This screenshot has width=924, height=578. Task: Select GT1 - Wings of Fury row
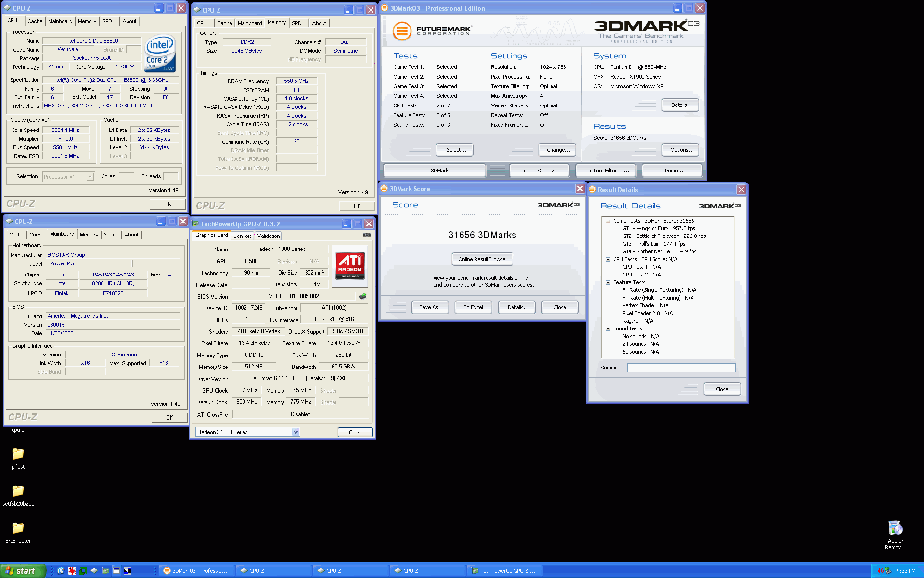point(658,228)
